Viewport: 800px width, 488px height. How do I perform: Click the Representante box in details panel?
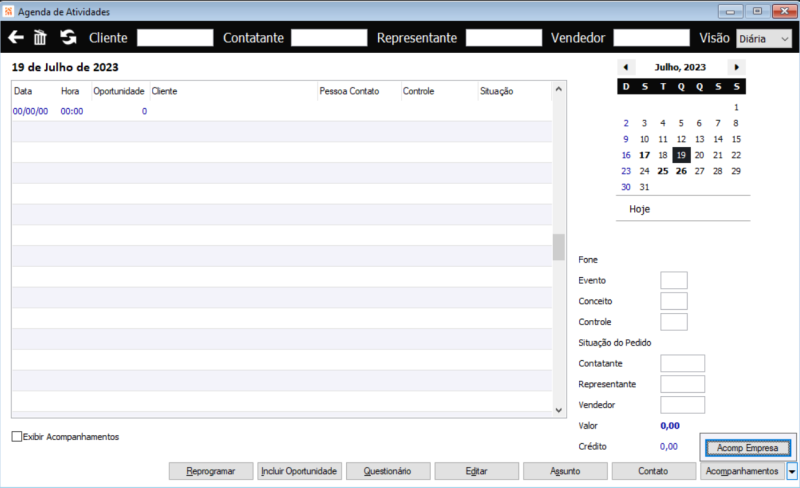click(683, 384)
